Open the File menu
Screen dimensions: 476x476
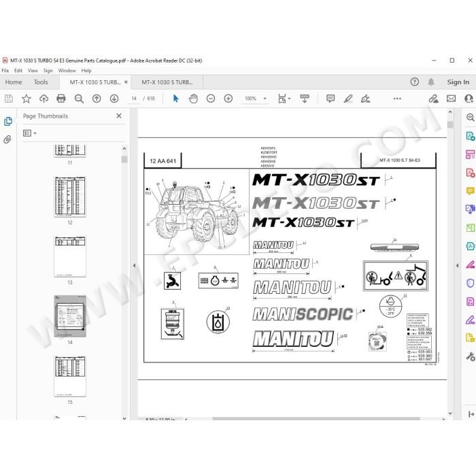(5, 71)
